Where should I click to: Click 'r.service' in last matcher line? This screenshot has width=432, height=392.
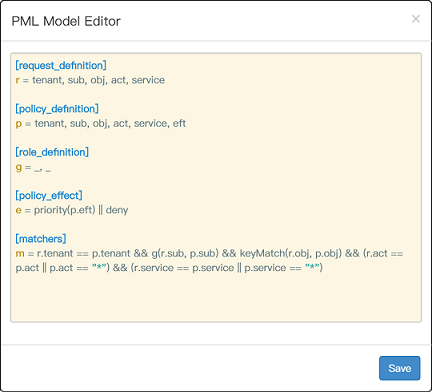click(x=153, y=268)
